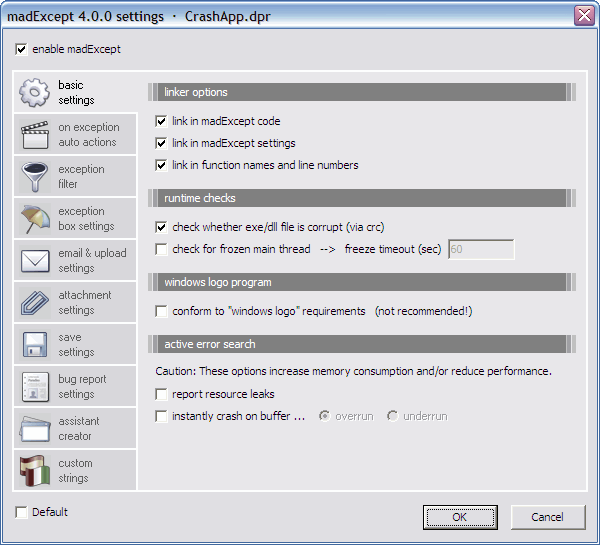Tick the Default checkbox
Viewport: 600px width, 545px height.
point(22,513)
